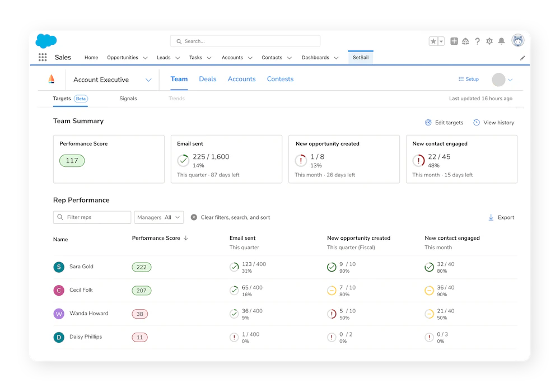
Task: Create new record with the plus icon
Action: [454, 41]
